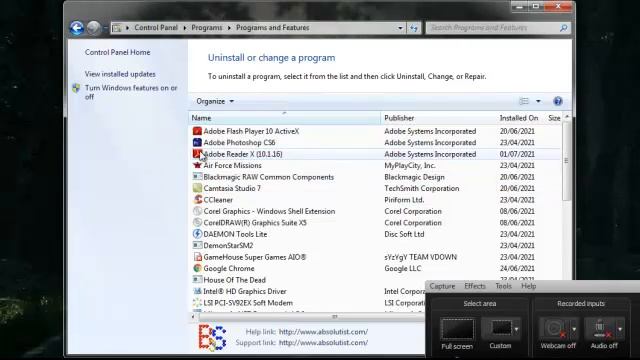Open the Help menu in recorder
This screenshot has height=360, width=640.
529,286
